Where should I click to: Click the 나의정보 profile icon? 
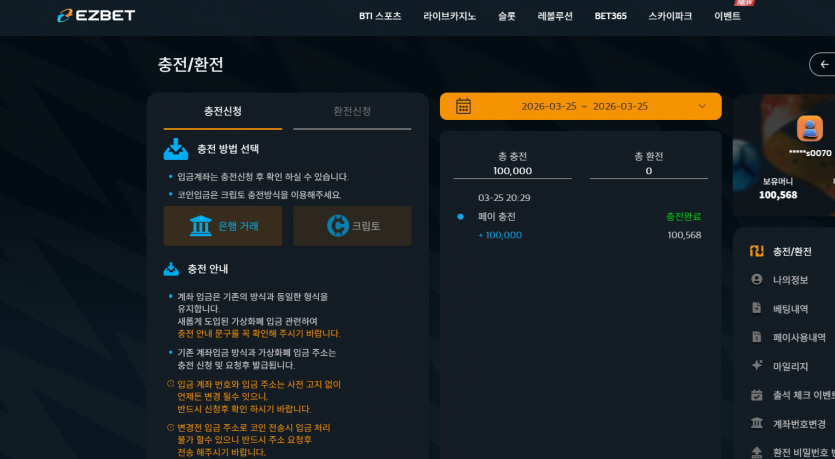756,280
